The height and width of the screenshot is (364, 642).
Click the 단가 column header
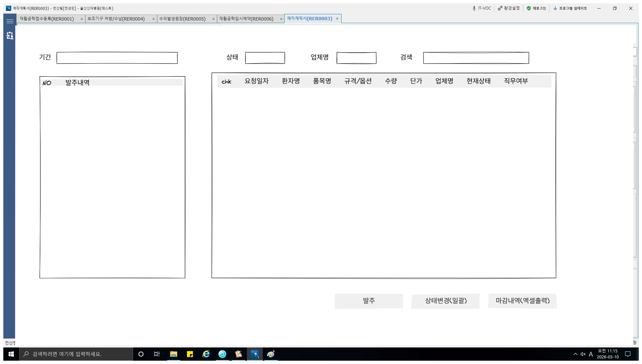click(416, 81)
